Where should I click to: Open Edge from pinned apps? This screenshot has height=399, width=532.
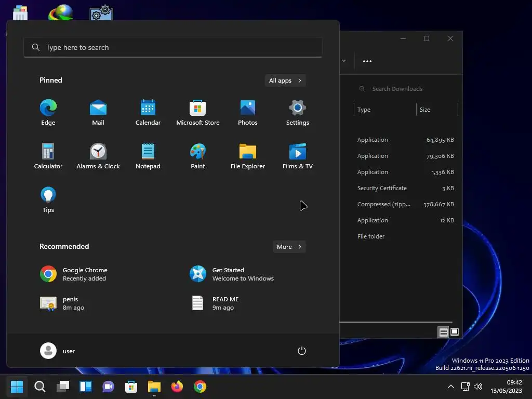point(48,113)
